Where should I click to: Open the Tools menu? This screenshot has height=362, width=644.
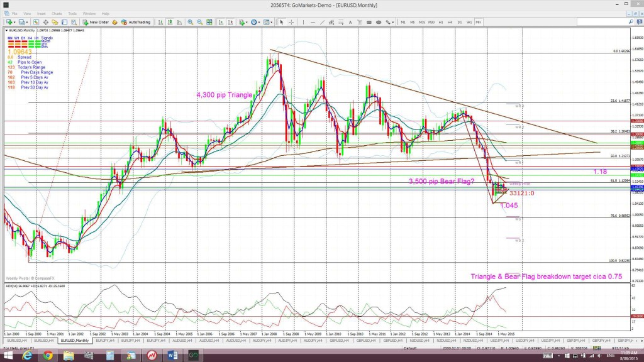[x=72, y=14]
